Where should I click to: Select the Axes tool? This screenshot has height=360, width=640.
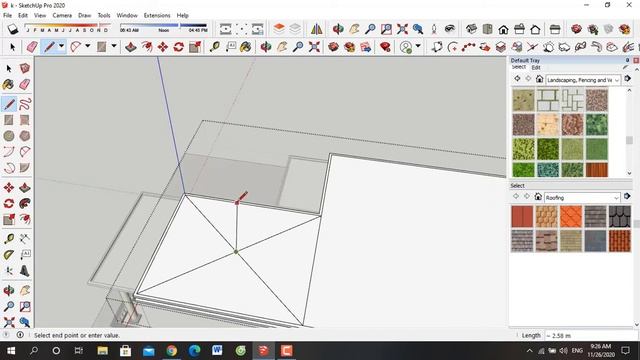(9, 271)
